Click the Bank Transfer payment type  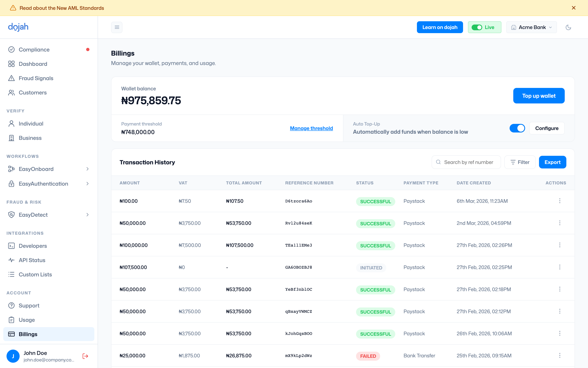click(x=419, y=355)
